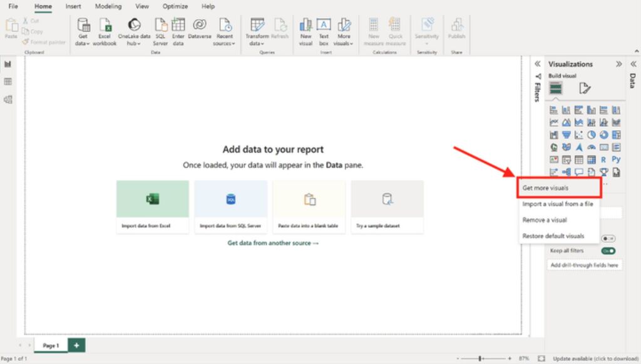Click Get data from another source link
The width and height of the screenshot is (641, 364).
click(x=273, y=243)
